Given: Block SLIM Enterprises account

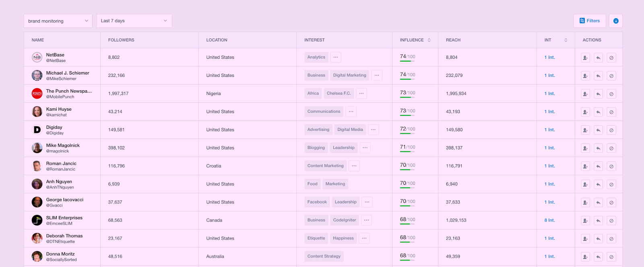Looking at the screenshot, I should (611, 221).
